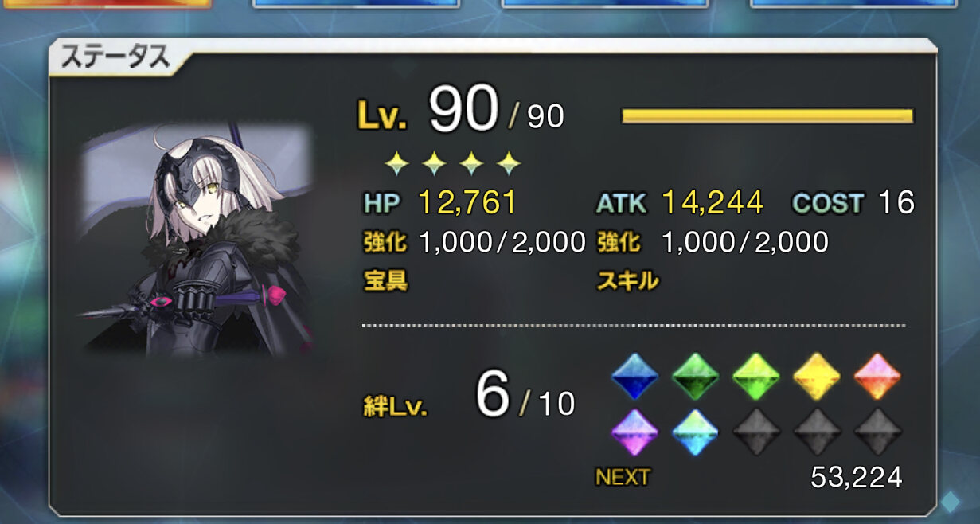Select the purple bond gem
The image size is (980, 524).
pyautogui.click(x=634, y=431)
